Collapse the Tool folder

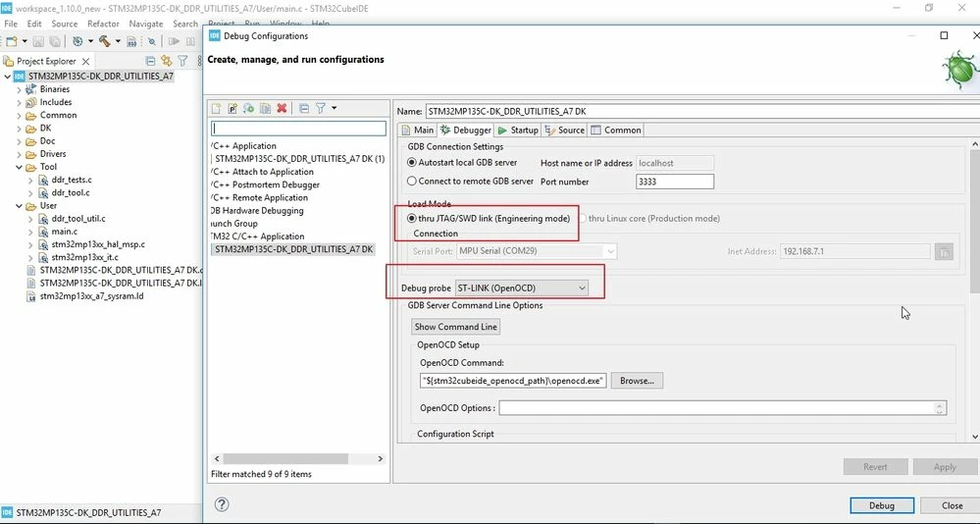click(x=19, y=167)
